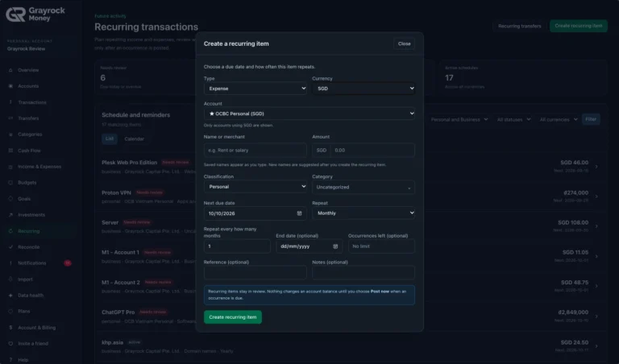Click the Recurring transfers button
Image resolution: width=619 pixels, height=364 pixels.
520,26
